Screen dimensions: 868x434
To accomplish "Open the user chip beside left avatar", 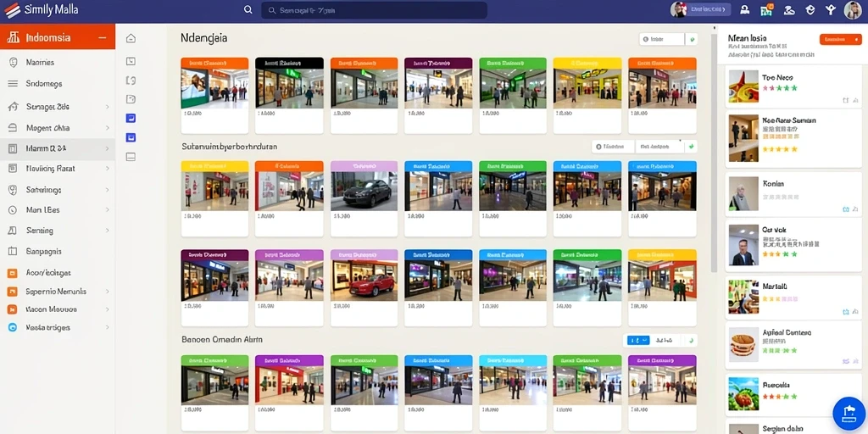I will [x=710, y=9].
